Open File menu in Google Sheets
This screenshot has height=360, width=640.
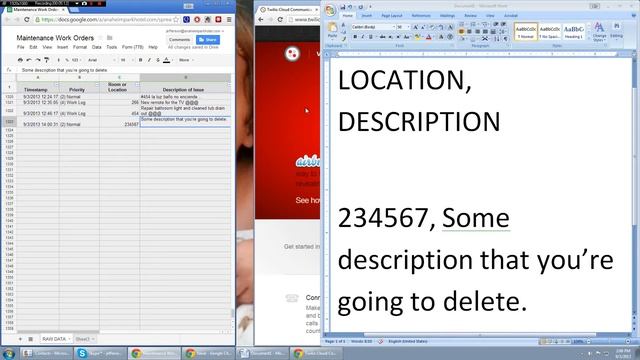[20, 47]
